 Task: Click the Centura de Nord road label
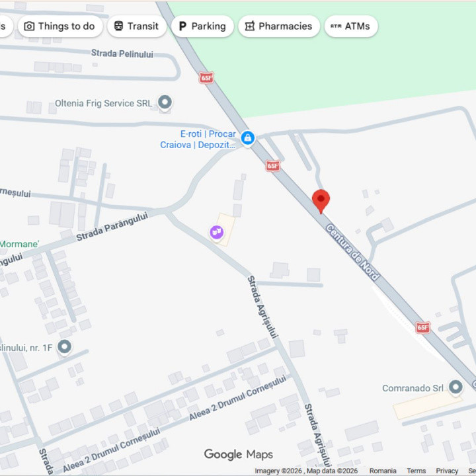coord(352,253)
